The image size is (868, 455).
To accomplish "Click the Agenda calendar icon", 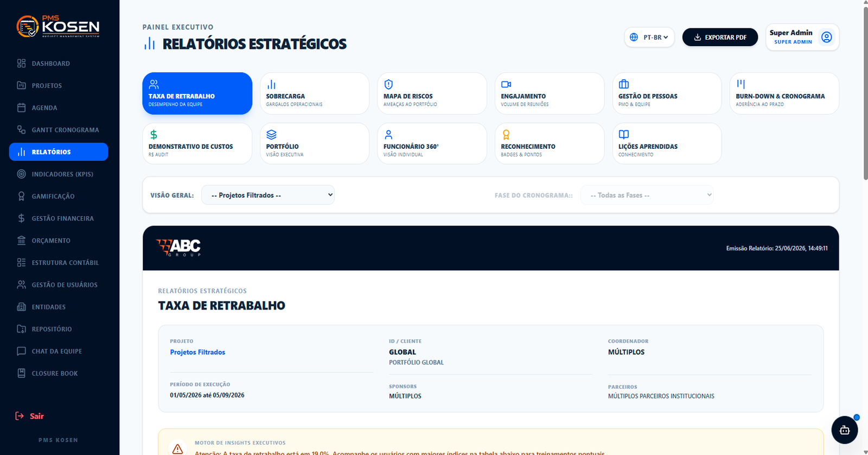I will 21,108.
